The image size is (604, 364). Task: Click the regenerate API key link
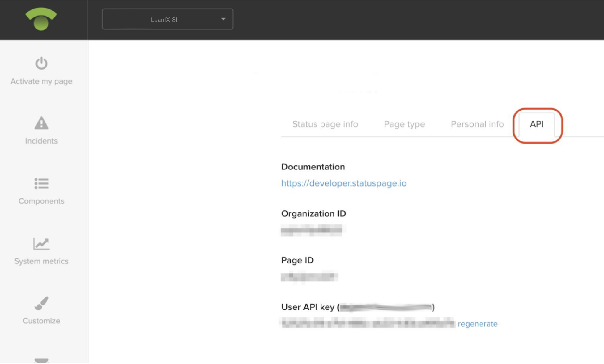[x=477, y=324]
